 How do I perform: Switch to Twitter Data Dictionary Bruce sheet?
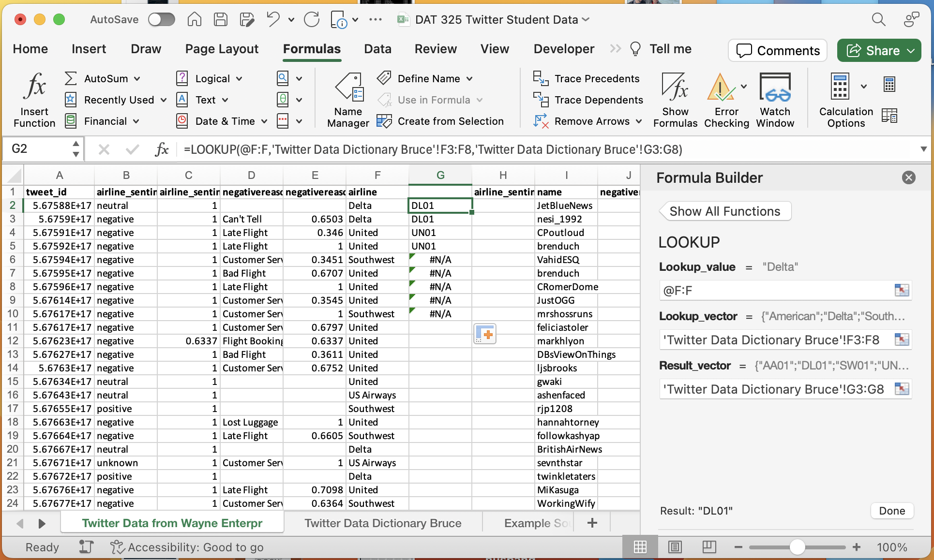(383, 523)
